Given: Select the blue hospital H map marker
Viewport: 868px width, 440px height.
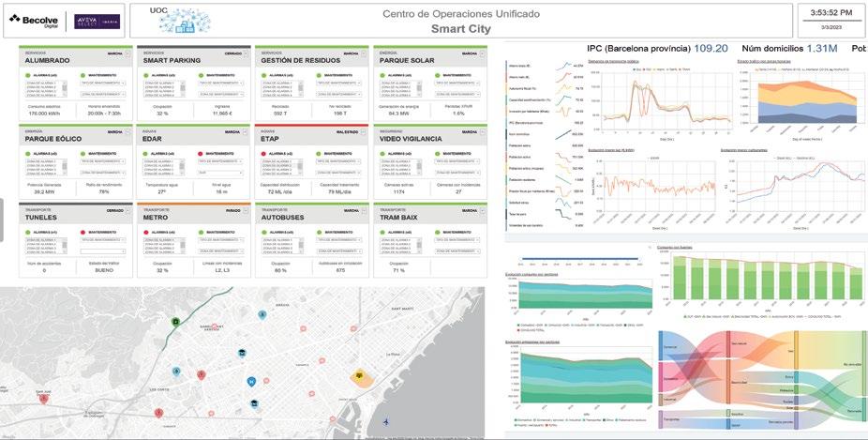Looking at the screenshot, I should [251, 382].
